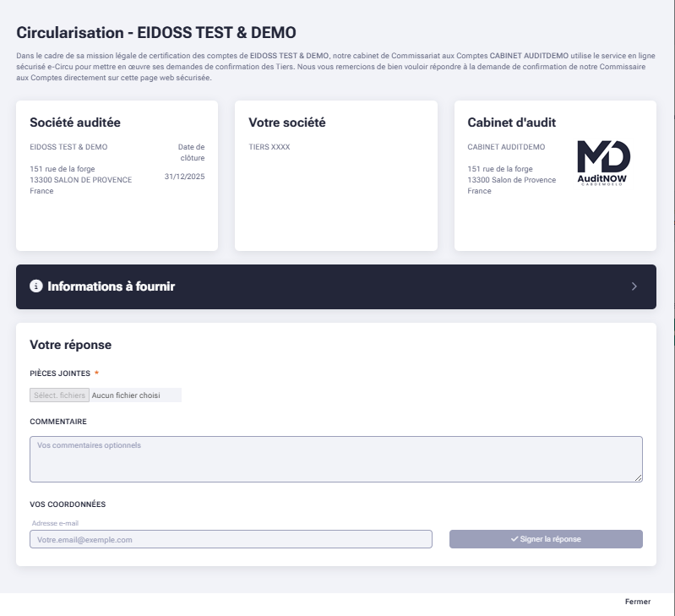Click the PIÈCES JOINTES field label
The height and width of the screenshot is (616, 675).
(59, 373)
